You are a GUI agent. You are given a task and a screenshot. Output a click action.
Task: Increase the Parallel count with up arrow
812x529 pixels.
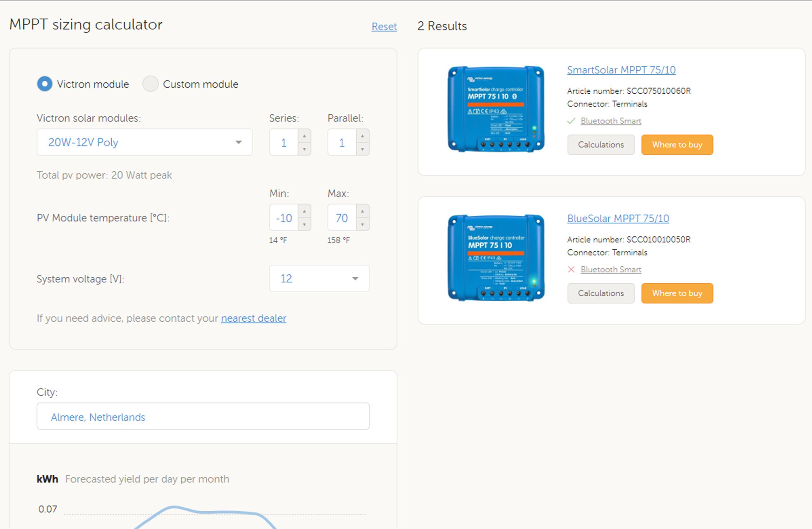tap(362, 136)
